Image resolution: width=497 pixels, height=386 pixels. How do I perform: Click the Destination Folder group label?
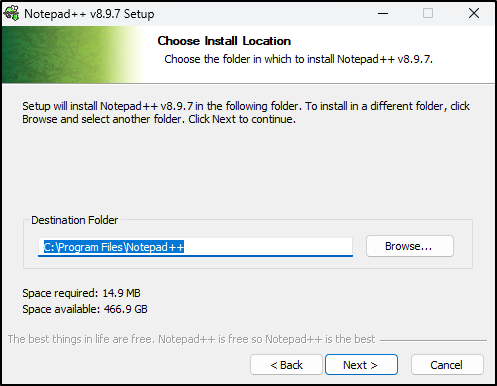pyautogui.click(x=74, y=220)
